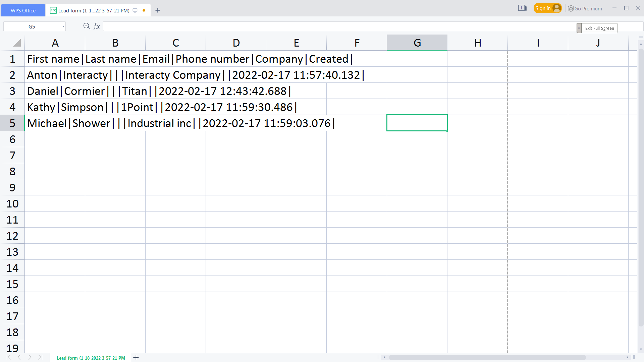The height and width of the screenshot is (362, 644).
Task: Jump to the last sheet arrow
Action: (40, 357)
